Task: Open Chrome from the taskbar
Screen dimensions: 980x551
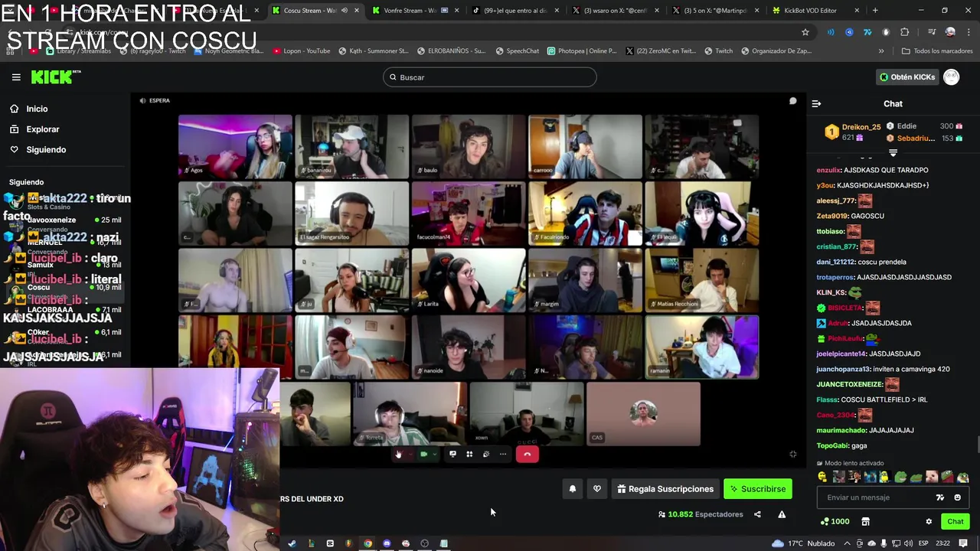Action: point(367,543)
